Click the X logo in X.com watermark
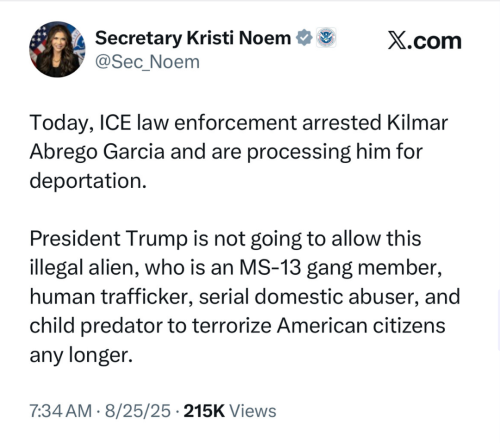The width and height of the screenshot is (500, 443). [397, 41]
